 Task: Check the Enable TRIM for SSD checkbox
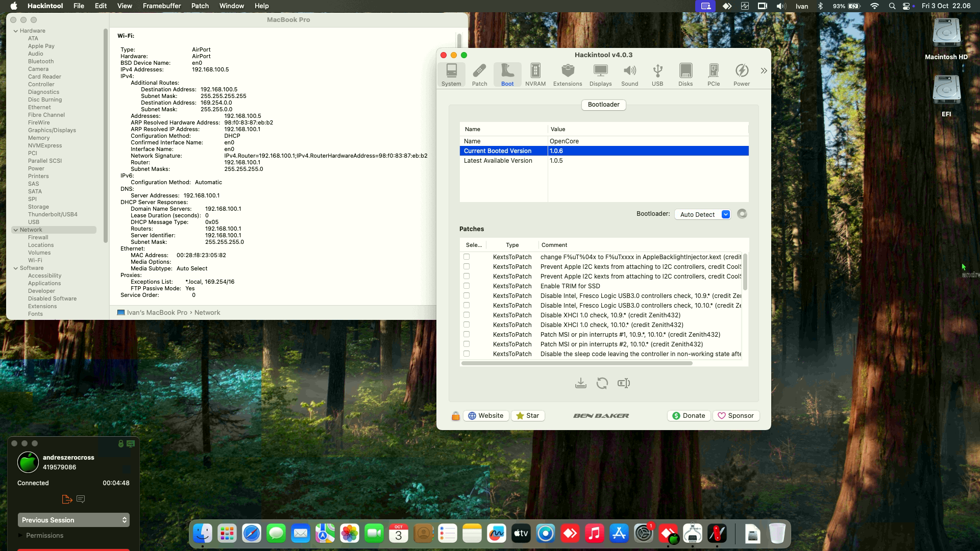click(x=466, y=286)
